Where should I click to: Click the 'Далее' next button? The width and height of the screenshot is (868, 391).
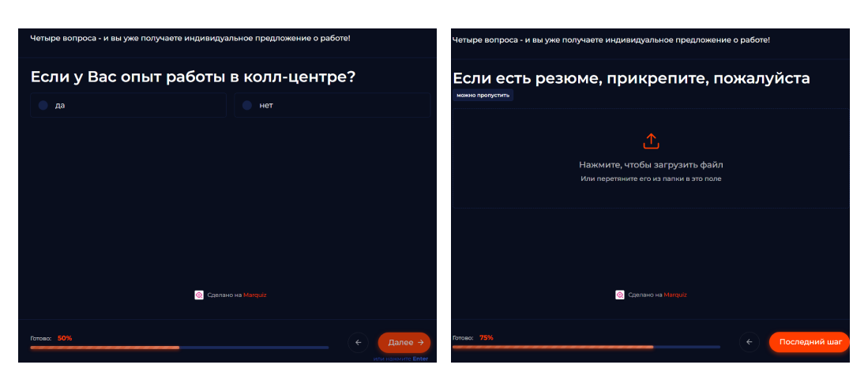pos(404,342)
